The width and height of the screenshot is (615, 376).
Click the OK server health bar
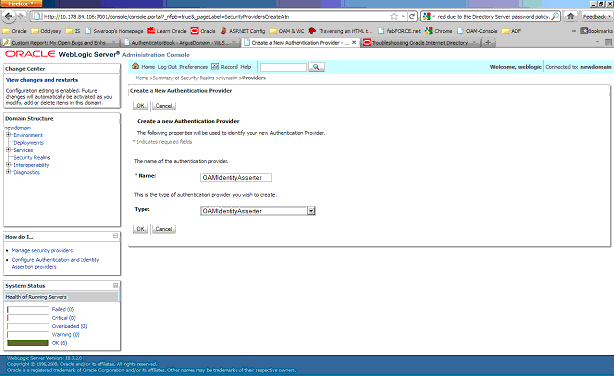point(28,343)
